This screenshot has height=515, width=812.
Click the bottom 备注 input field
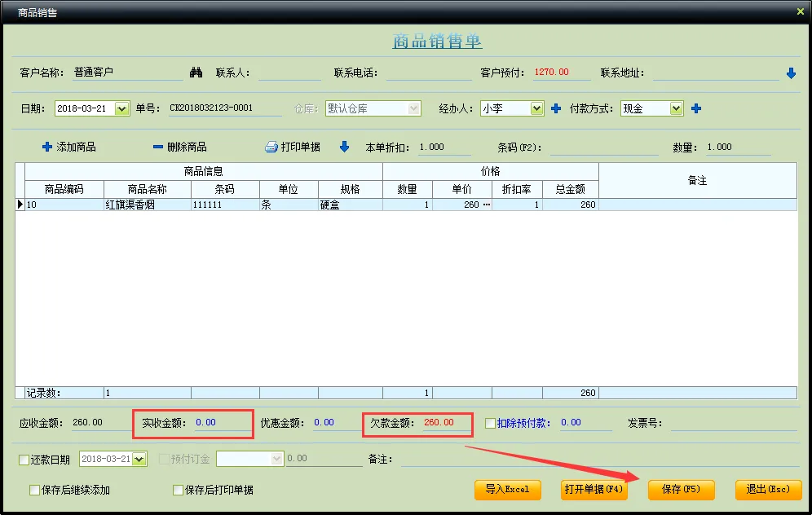[x=599, y=459]
